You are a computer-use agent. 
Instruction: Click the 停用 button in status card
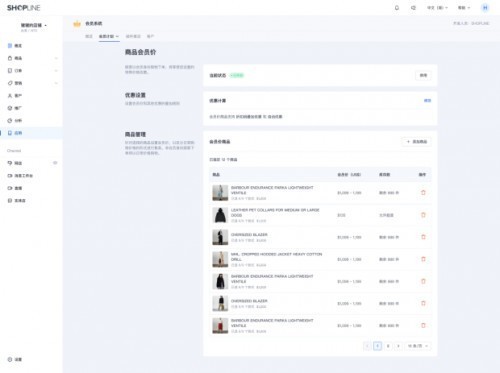[x=423, y=75]
